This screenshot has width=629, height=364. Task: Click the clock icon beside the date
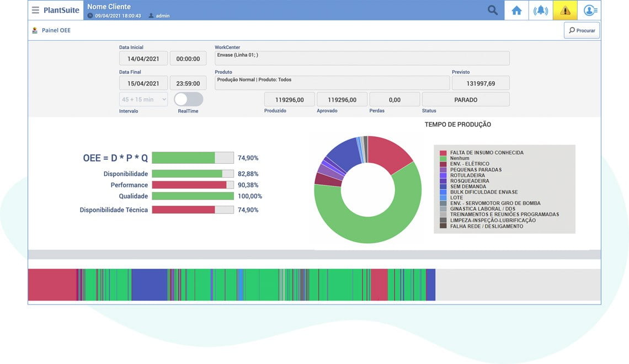[x=90, y=15]
